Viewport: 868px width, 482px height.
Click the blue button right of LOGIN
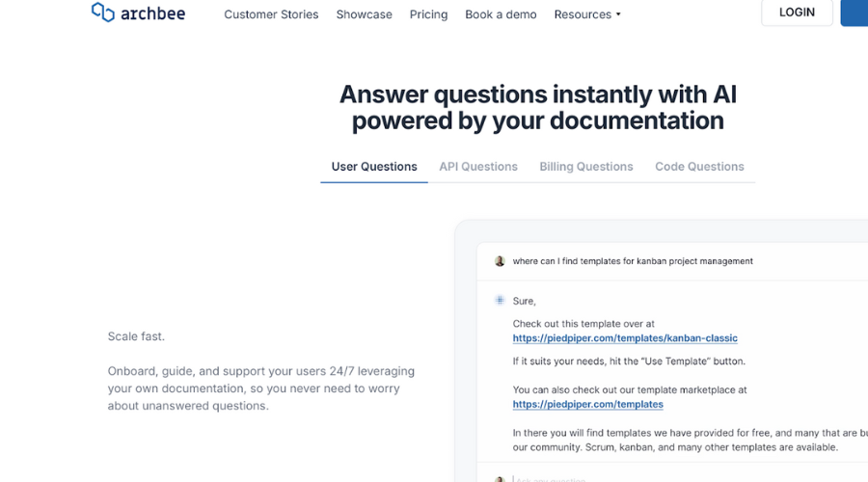point(854,13)
